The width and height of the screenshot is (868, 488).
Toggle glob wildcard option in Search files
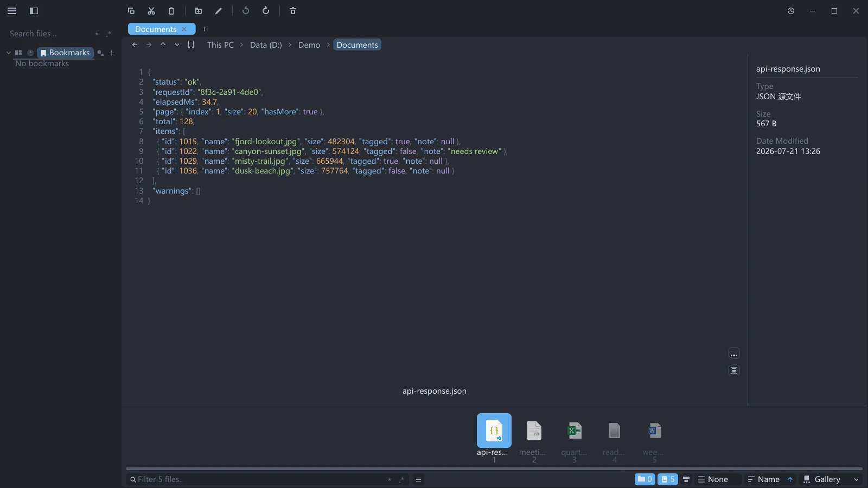[x=97, y=34]
